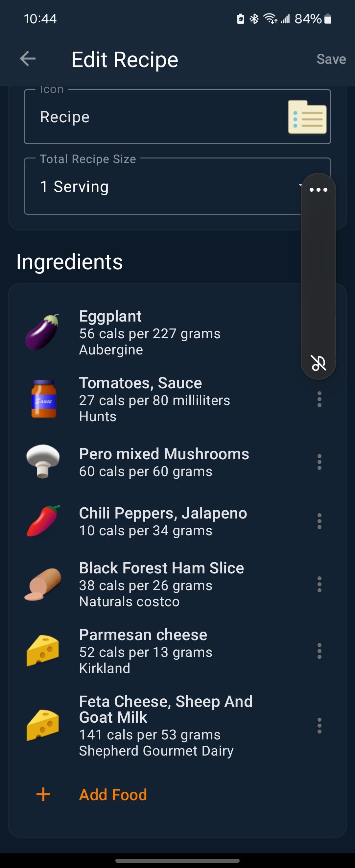The width and height of the screenshot is (355, 868).
Task: Save the recipe
Action: [331, 59]
